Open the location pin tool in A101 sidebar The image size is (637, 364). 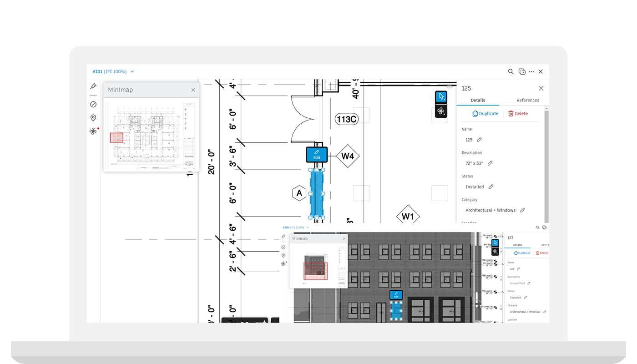coord(93,118)
